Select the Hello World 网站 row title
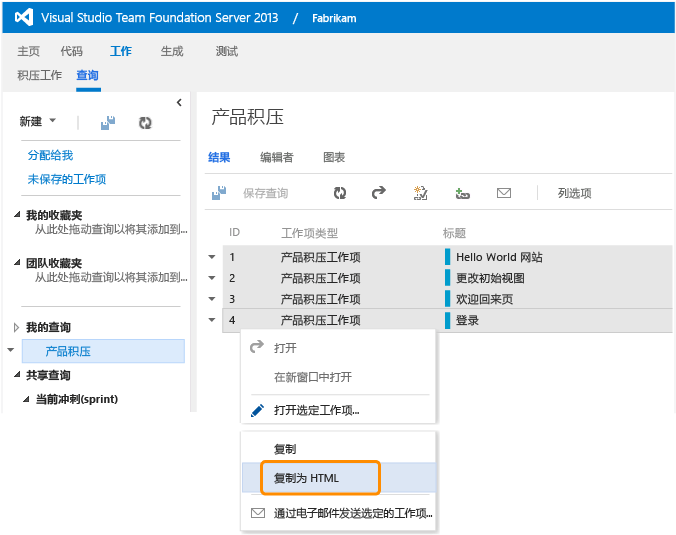676x535 pixels. click(499, 257)
